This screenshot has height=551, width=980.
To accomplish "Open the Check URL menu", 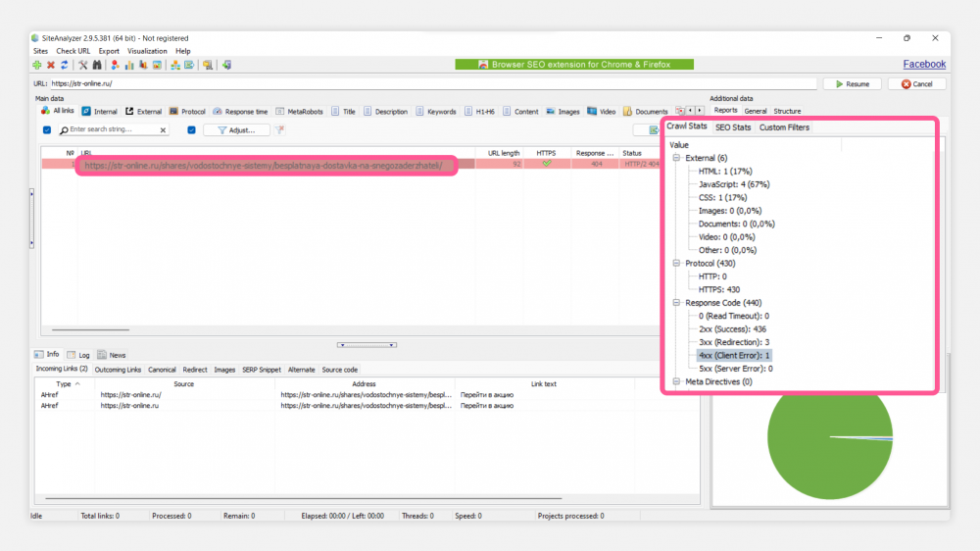I will click(73, 51).
